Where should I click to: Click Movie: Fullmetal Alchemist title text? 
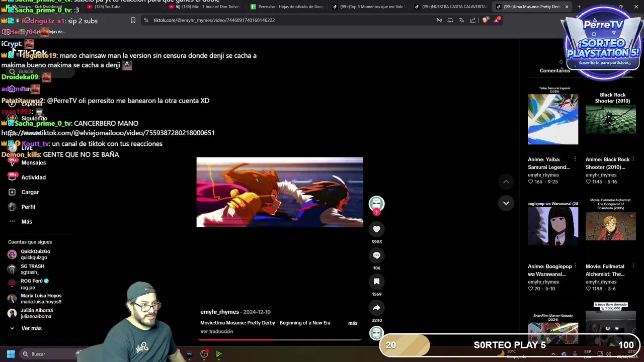(605, 270)
